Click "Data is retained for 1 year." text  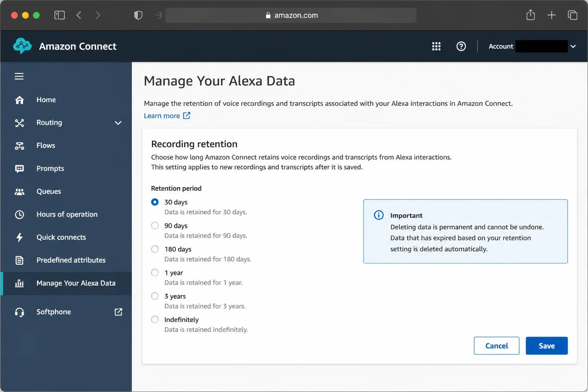(204, 283)
